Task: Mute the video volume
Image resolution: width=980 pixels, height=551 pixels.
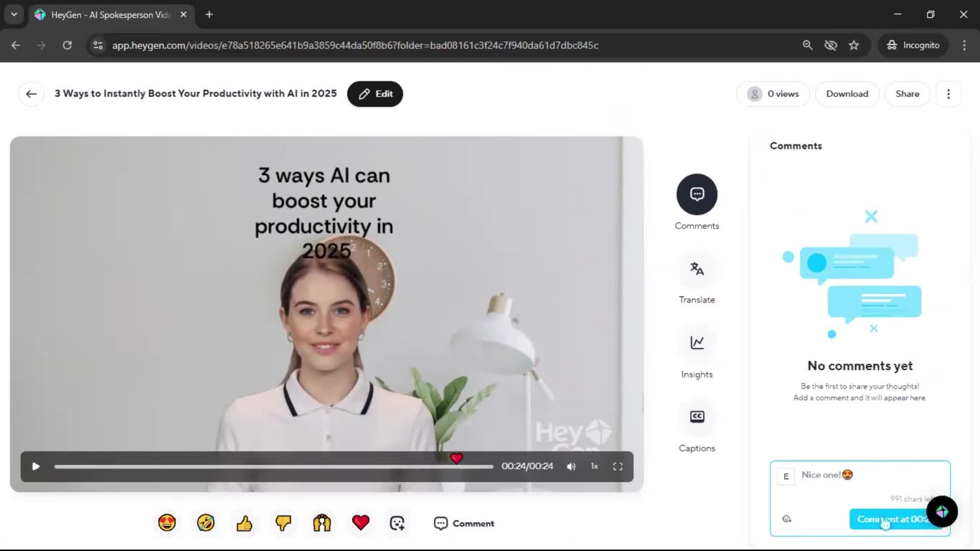Action: coord(571,466)
